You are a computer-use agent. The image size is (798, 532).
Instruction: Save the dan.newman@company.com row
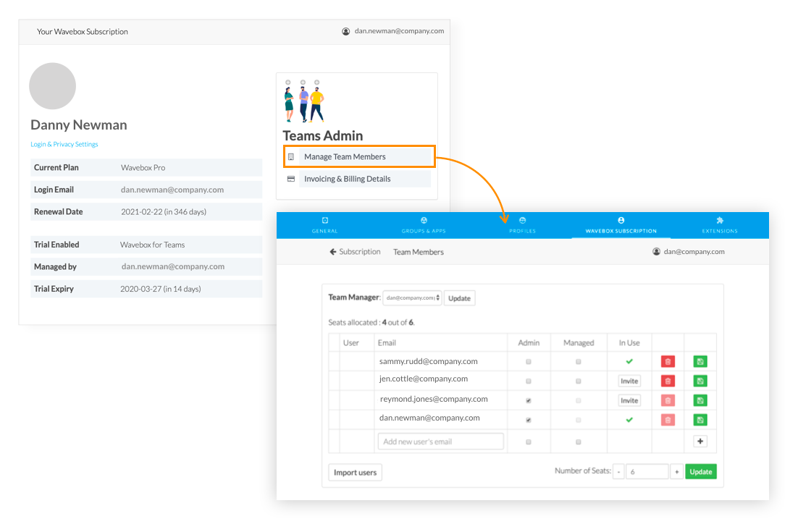point(700,420)
